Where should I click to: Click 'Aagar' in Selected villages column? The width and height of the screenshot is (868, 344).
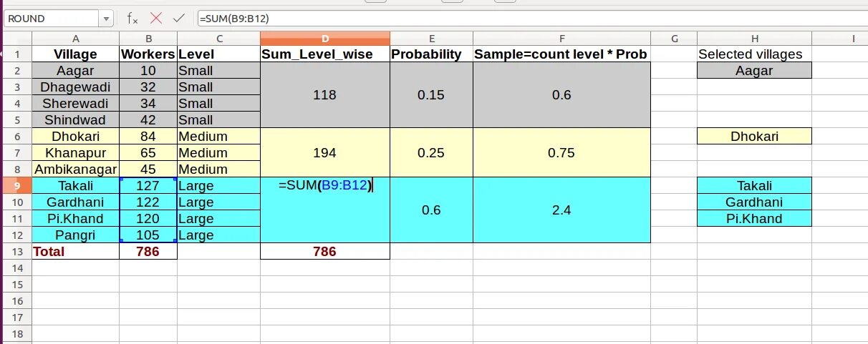click(755, 71)
